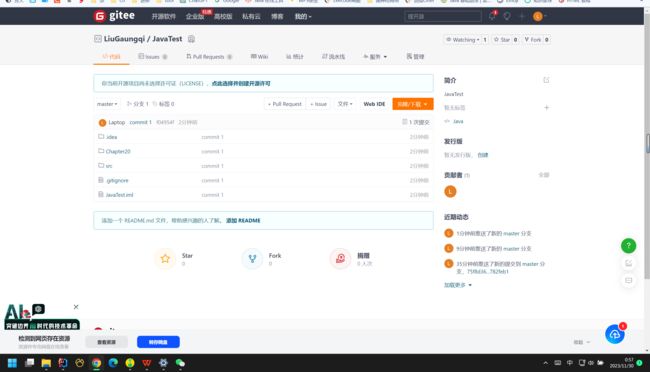Click the contributor avatar L

(x=450, y=191)
